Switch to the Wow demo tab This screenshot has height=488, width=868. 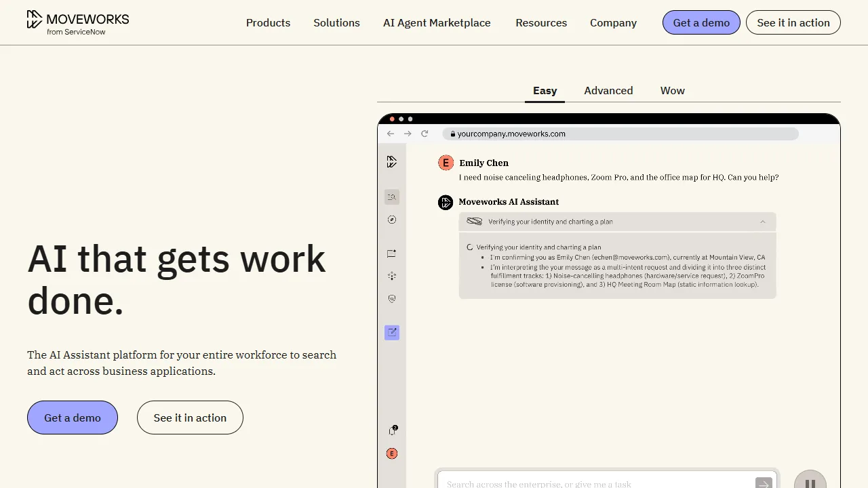[x=673, y=91]
